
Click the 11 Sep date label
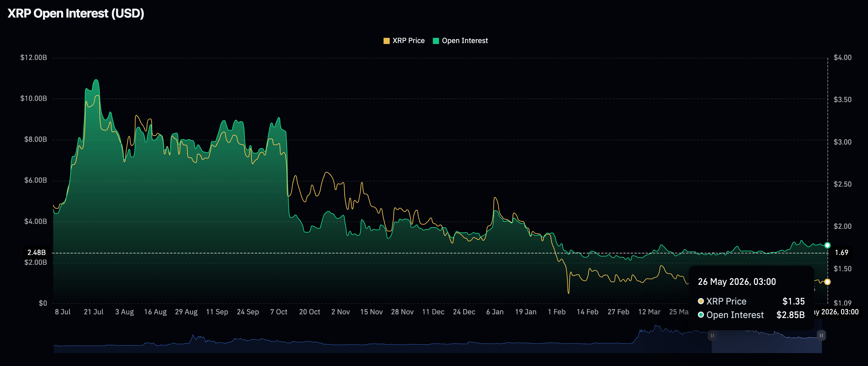(217, 312)
